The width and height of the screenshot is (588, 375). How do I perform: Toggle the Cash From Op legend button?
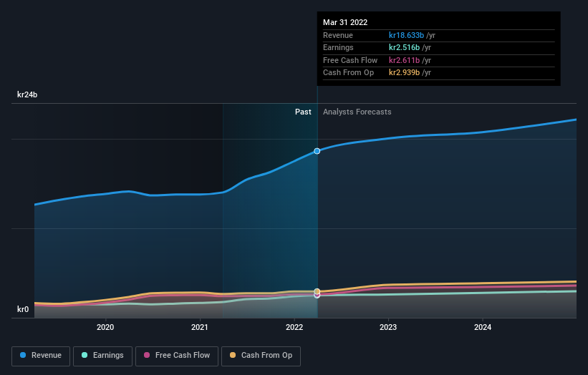coord(261,356)
